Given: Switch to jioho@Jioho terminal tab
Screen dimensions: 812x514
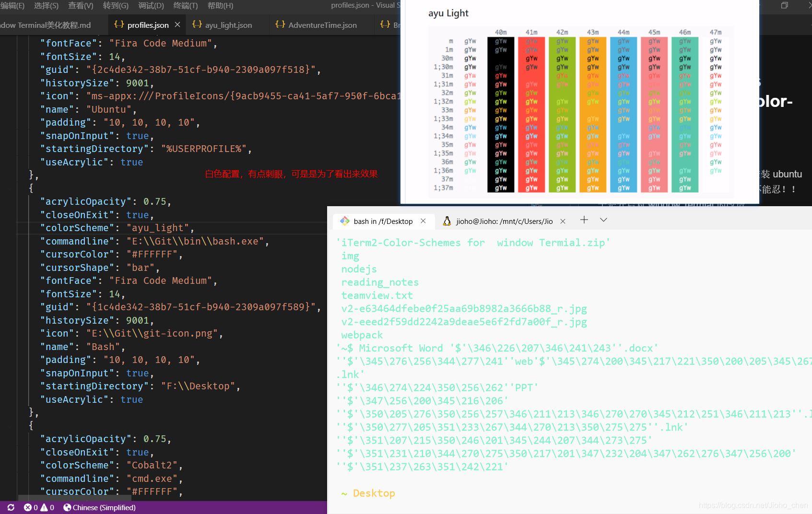Looking at the screenshot, I should (x=504, y=221).
